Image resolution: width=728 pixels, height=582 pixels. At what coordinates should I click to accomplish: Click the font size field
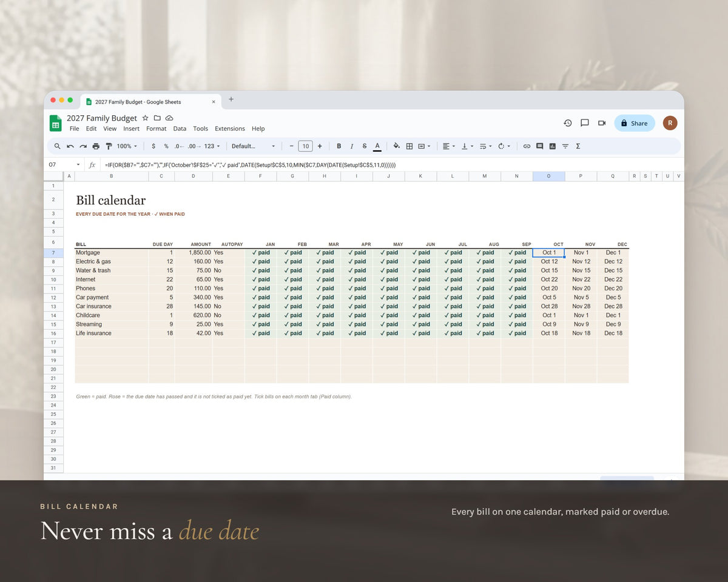tap(305, 146)
